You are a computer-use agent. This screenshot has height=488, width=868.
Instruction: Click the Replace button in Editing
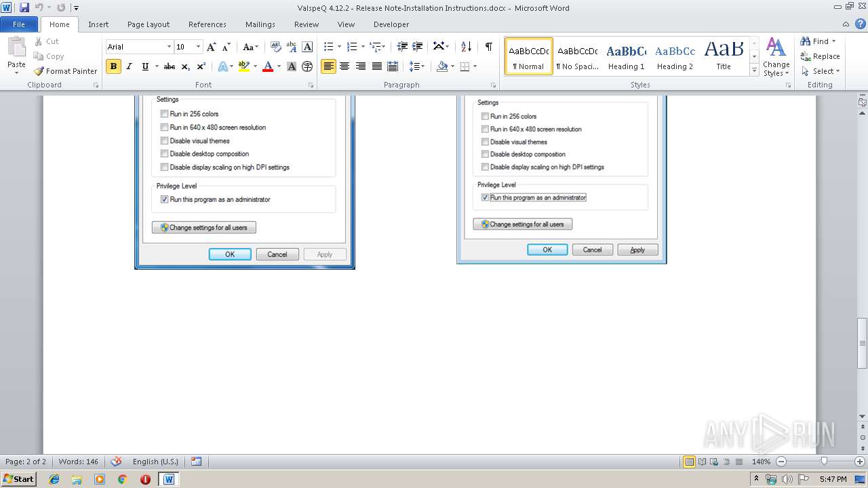(820, 56)
